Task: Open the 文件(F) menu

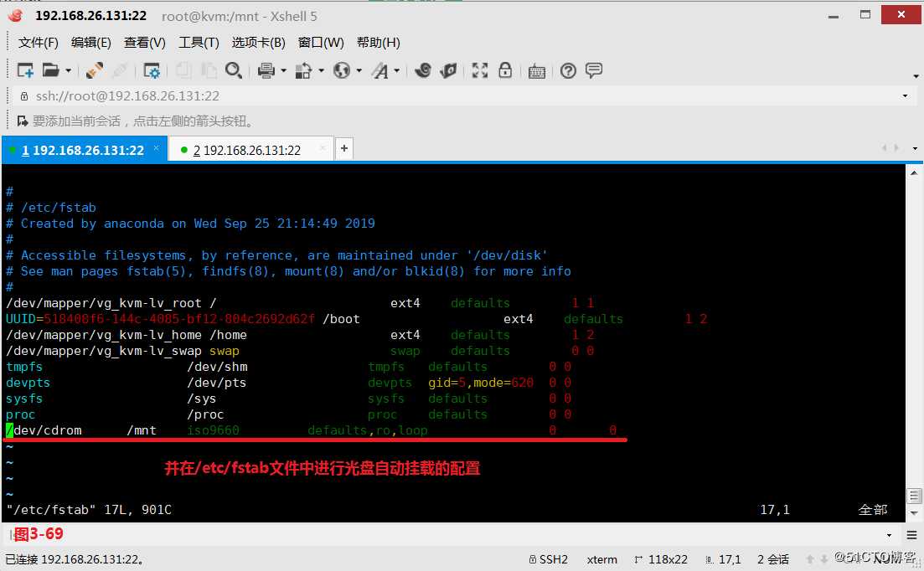Action: (38, 43)
